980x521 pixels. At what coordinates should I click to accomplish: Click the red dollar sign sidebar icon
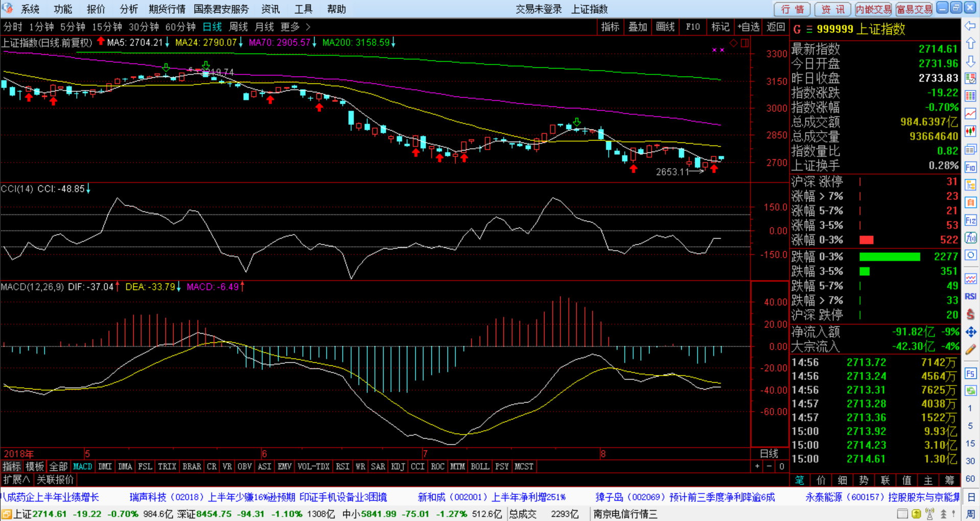tap(970, 315)
